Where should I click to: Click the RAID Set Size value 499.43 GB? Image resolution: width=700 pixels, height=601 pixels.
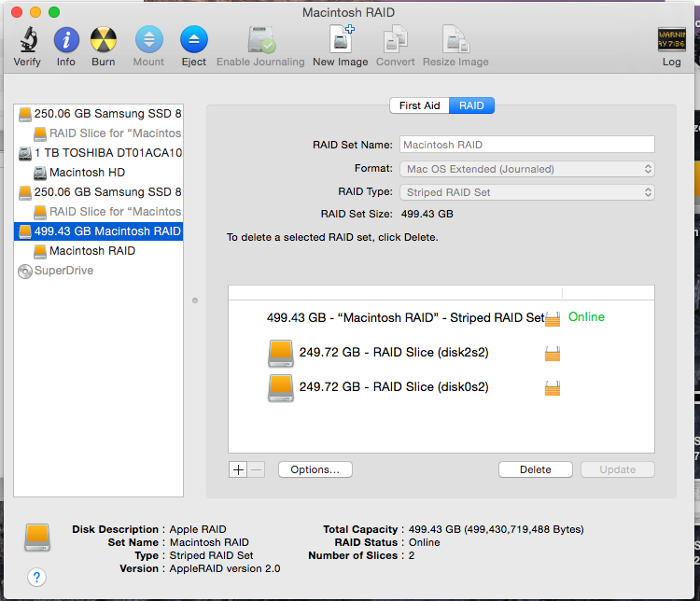pos(427,214)
